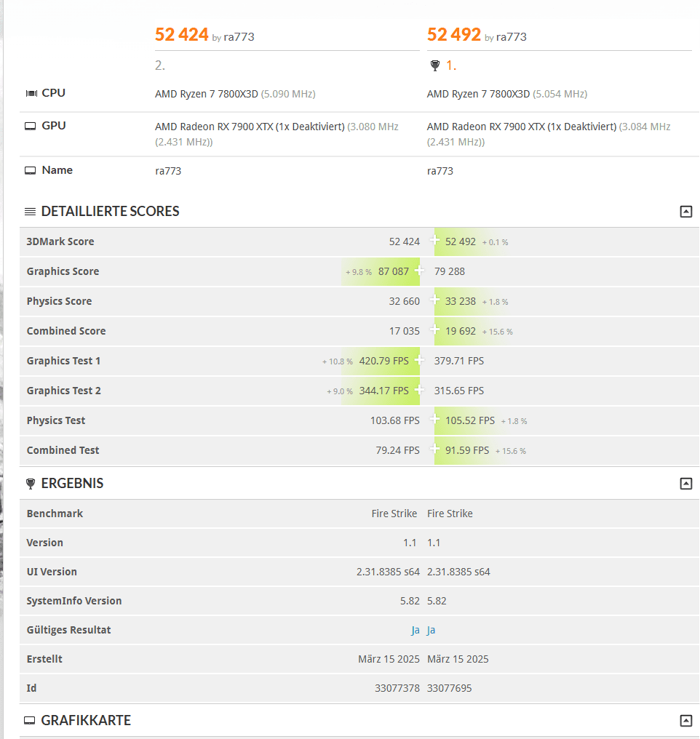Click the Combined Score value 17 035
700x739 pixels.
coord(405,332)
